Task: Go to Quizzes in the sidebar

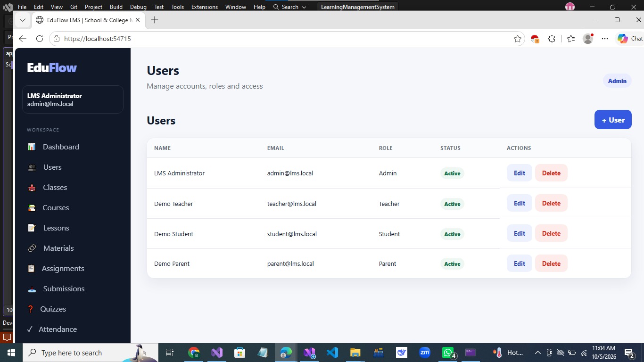Action: [x=53, y=309]
